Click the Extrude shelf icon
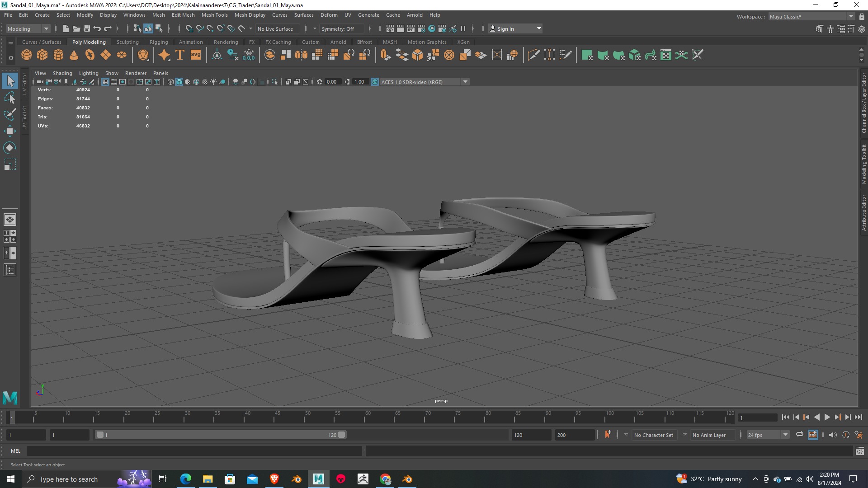The height and width of the screenshot is (488, 868). [385, 55]
